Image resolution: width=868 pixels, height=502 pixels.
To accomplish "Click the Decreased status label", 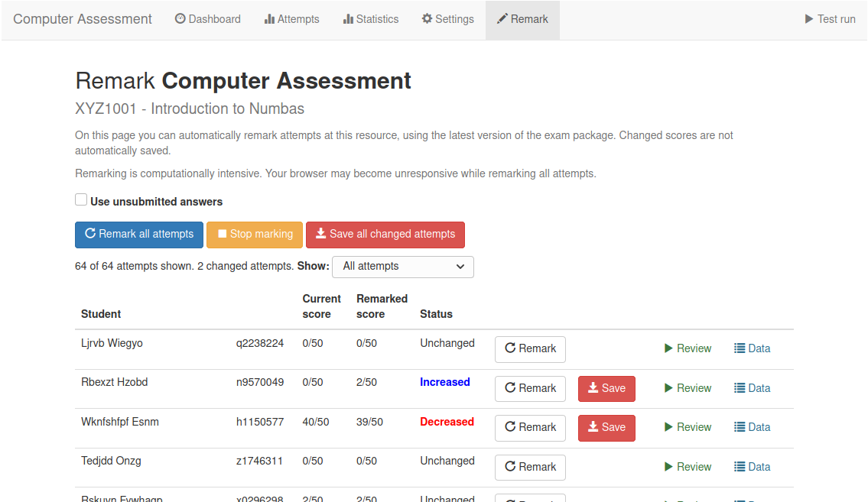I will [x=447, y=423].
